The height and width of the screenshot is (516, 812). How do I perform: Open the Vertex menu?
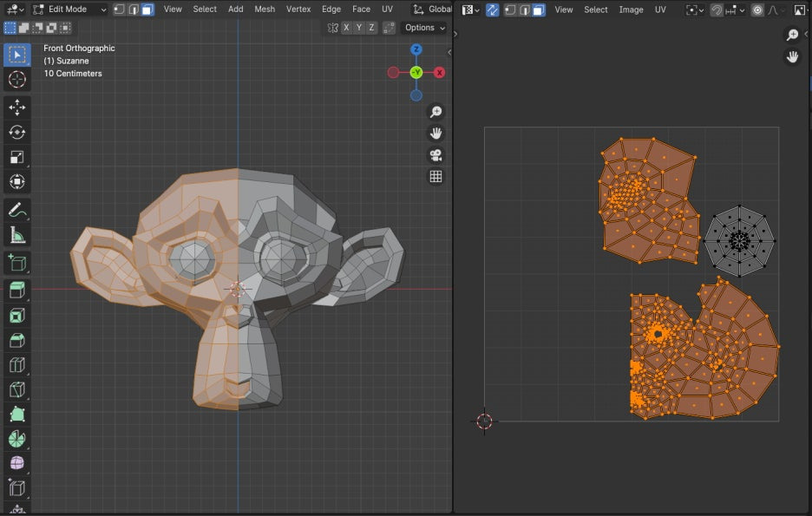click(x=298, y=10)
